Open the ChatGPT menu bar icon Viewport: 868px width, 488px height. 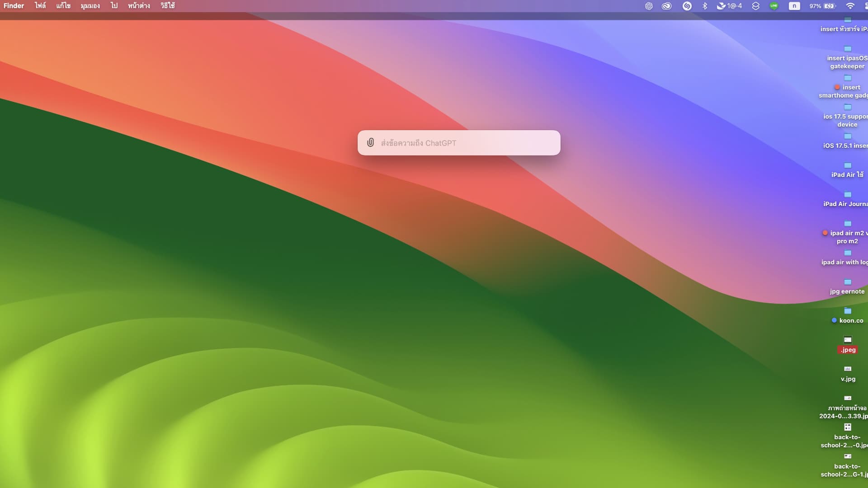pyautogui.click(x=649, y=6)
